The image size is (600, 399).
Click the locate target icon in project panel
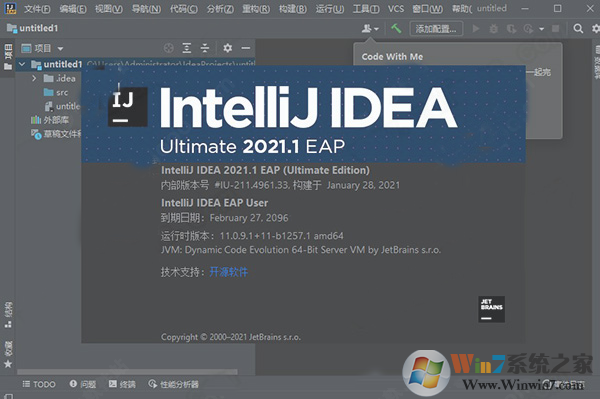(x=169, y=48)
